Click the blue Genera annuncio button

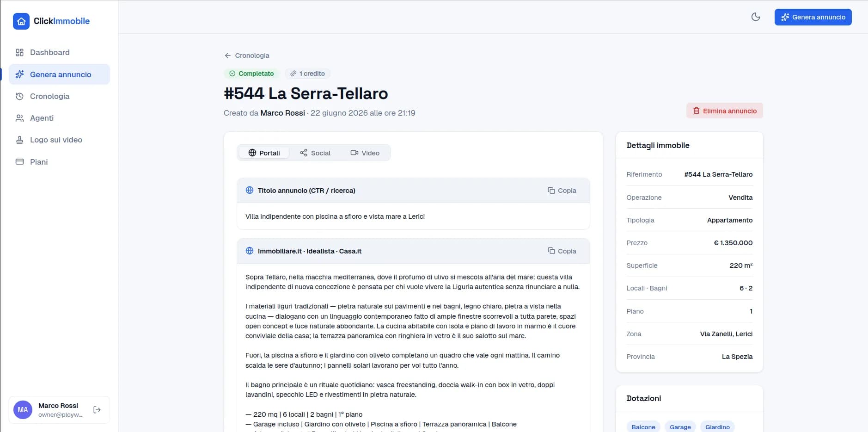[x=813, y=17]
